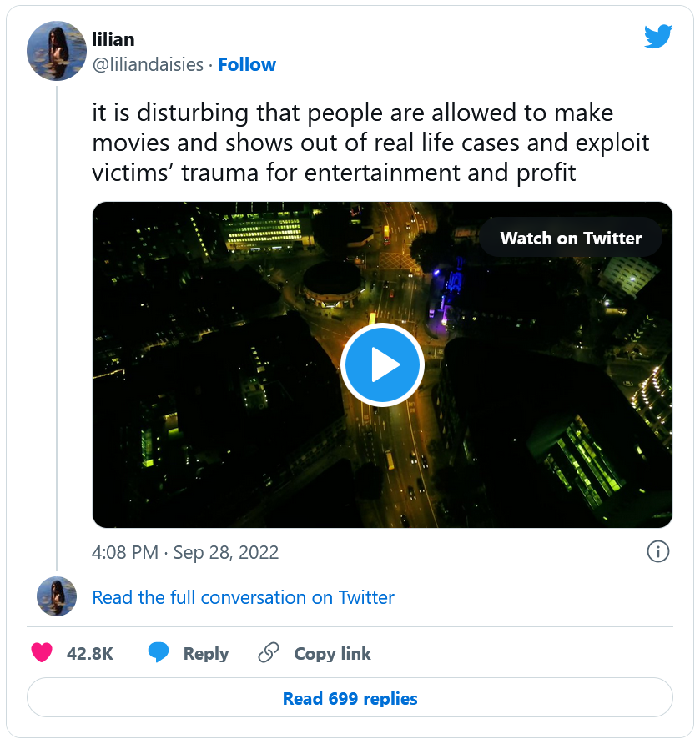This screenshot has height=744, width=700.
Task: Click the Twitter bird logo
Action: pyautogui.click(x=657, y=37)
